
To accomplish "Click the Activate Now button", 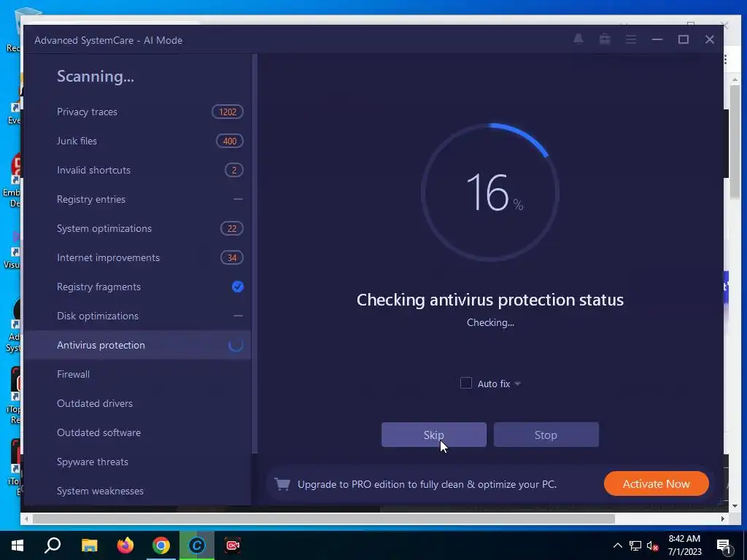I will pos(656,484).
